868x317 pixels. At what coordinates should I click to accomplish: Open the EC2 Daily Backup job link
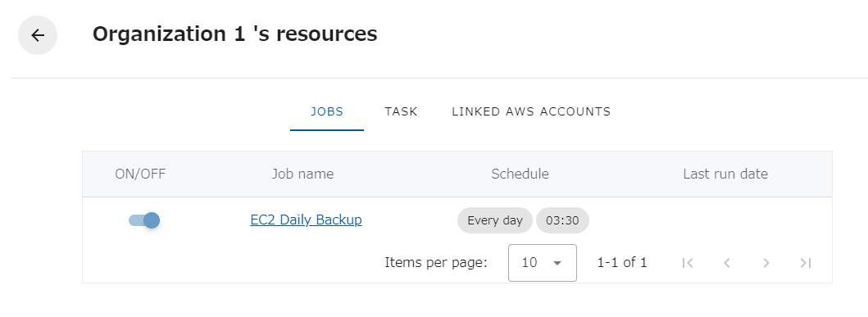click(x=306, y=220)
